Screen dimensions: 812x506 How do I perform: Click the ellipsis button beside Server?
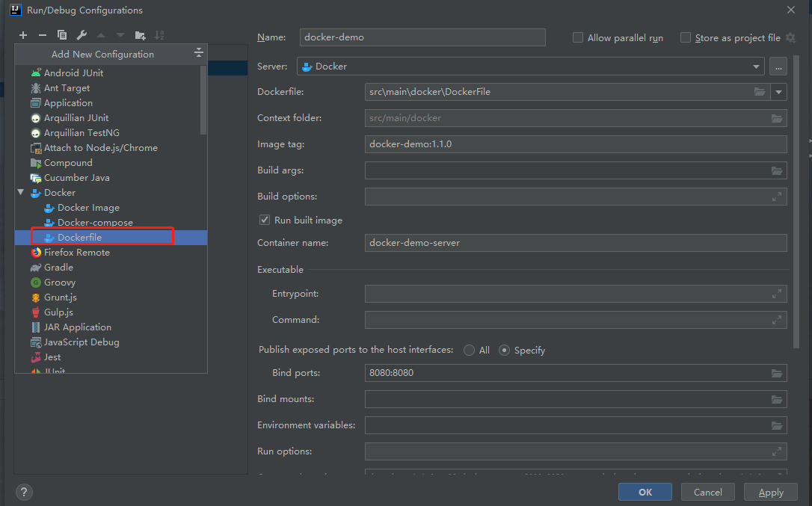coord(778,67)
